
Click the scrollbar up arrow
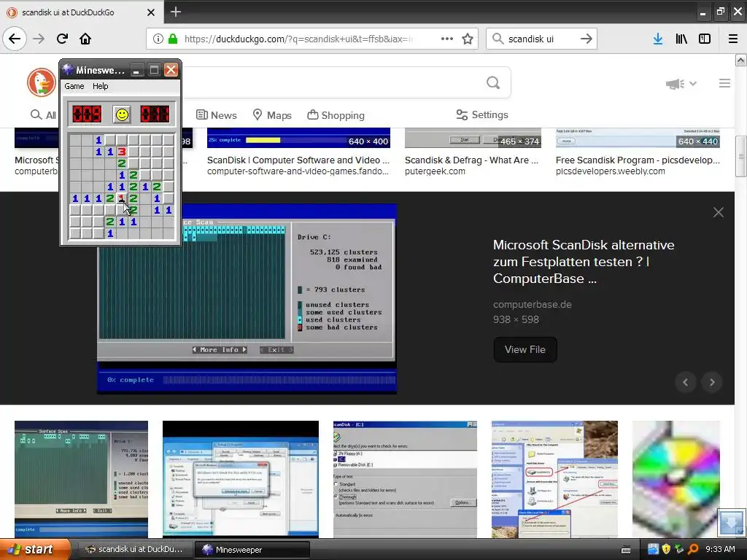tap(740, 60)
